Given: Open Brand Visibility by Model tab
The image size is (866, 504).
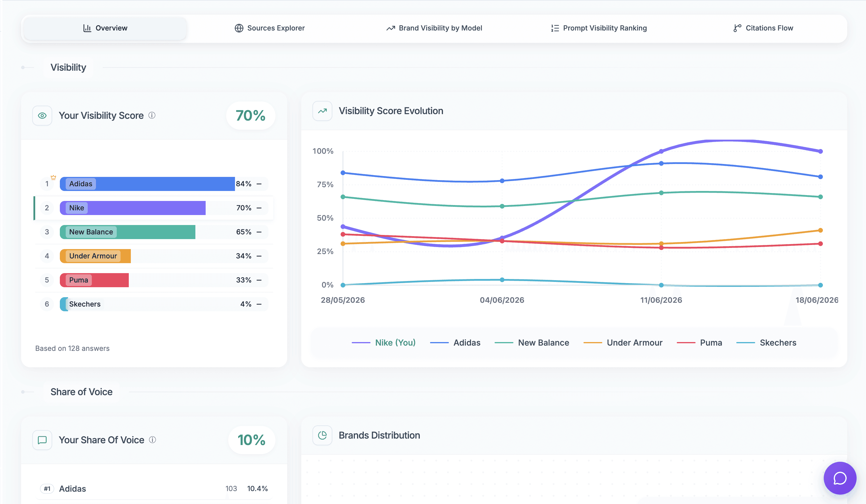Looking at the screenshot, I should (434, 28).
